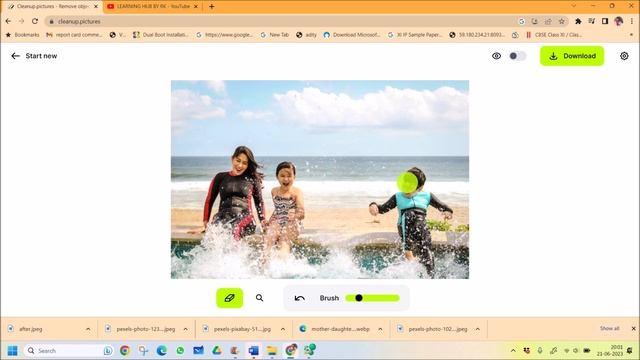The image size is (640, 360).
Task: Go back with Start new
Action: tap(34, 56)
